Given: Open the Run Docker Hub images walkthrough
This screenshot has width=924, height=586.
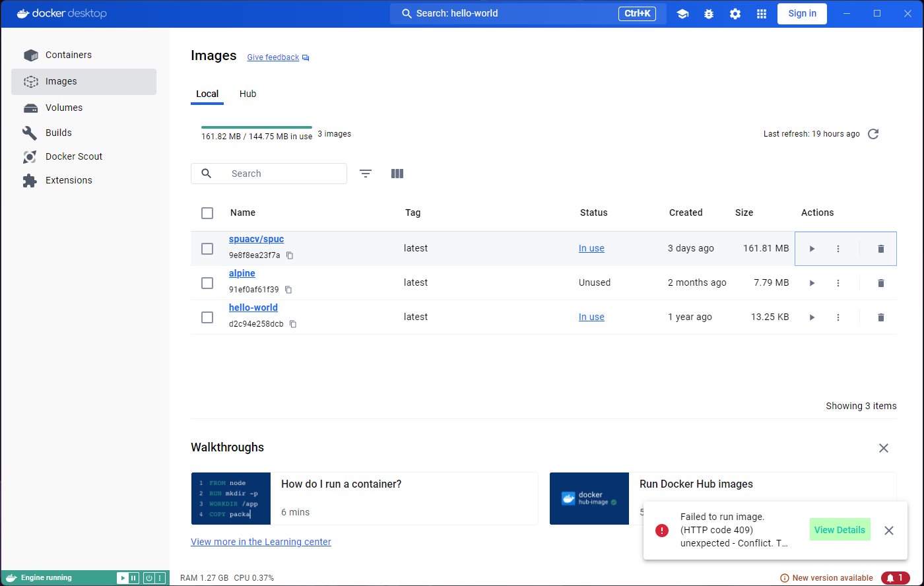Looking at the screenshot, I should tap(723, 498).
